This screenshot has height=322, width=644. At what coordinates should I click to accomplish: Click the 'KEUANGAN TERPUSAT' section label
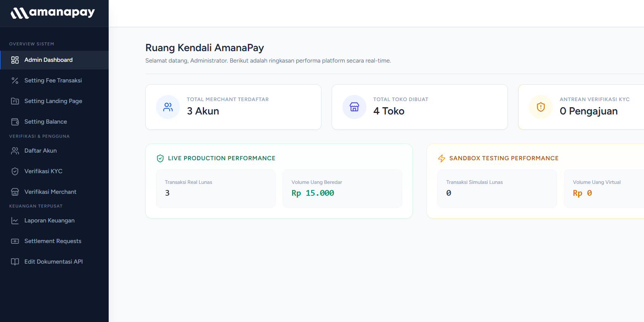(36, 206)
